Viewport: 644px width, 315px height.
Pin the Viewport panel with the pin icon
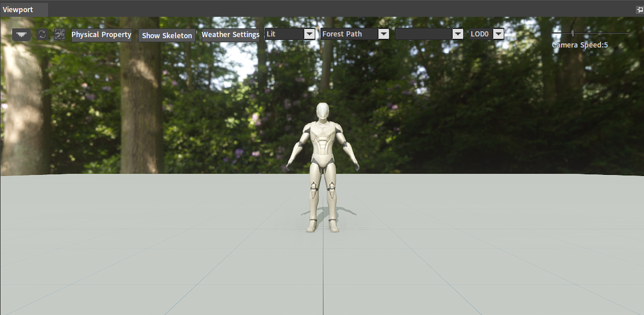click(639, 10)
